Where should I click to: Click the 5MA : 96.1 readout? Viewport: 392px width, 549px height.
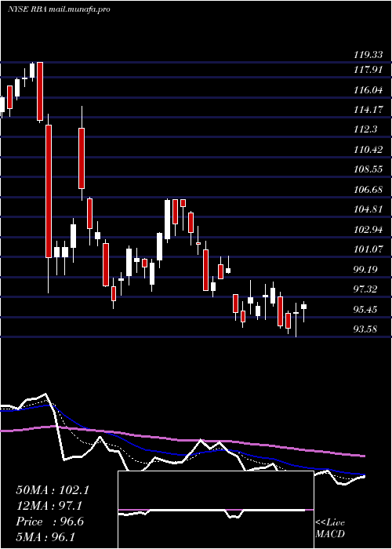45,537
